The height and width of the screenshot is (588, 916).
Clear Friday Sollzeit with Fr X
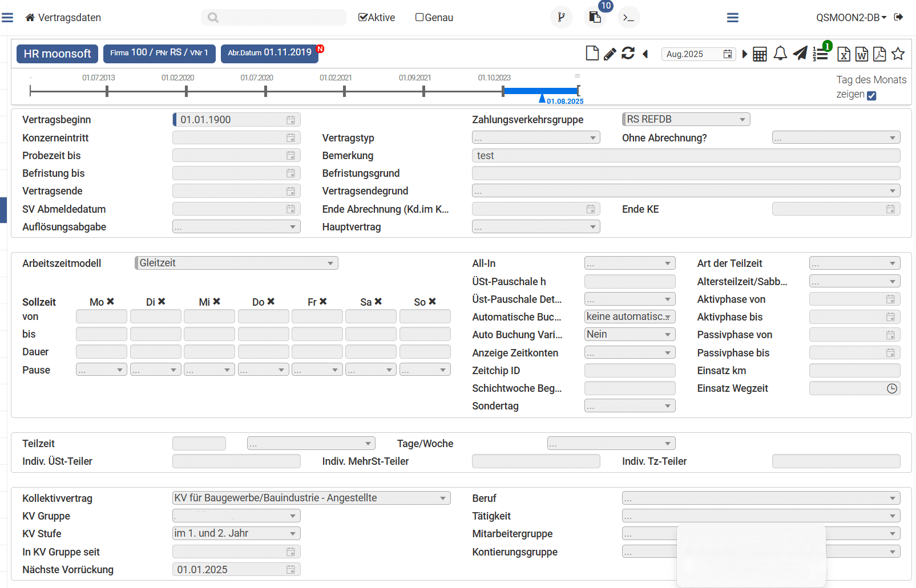tap(323, 302)
